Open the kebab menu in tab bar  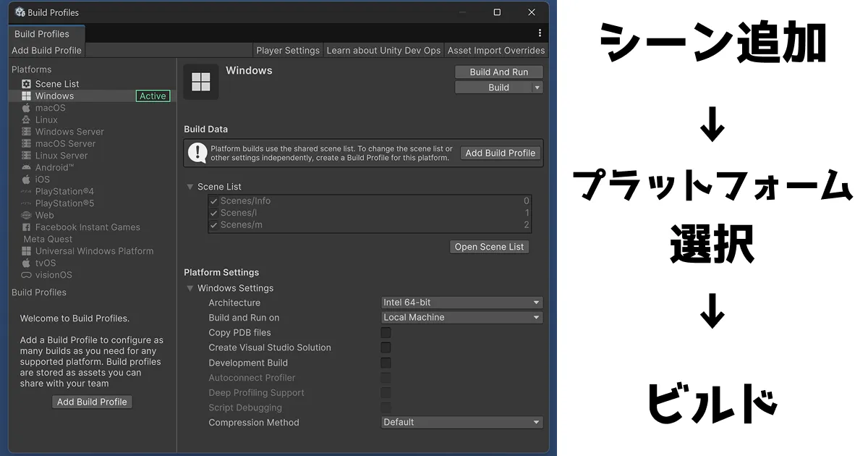click(x=540, y=33)
